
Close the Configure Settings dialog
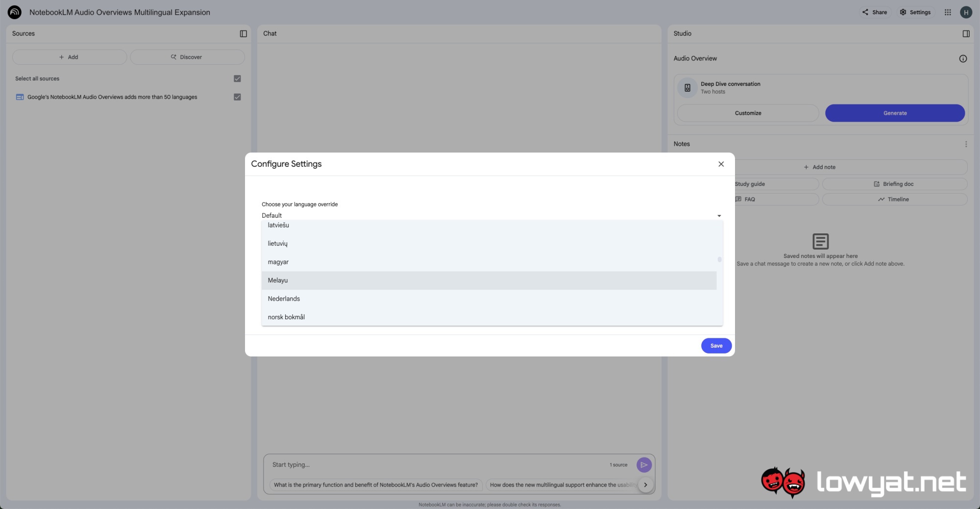coord(721,164)
